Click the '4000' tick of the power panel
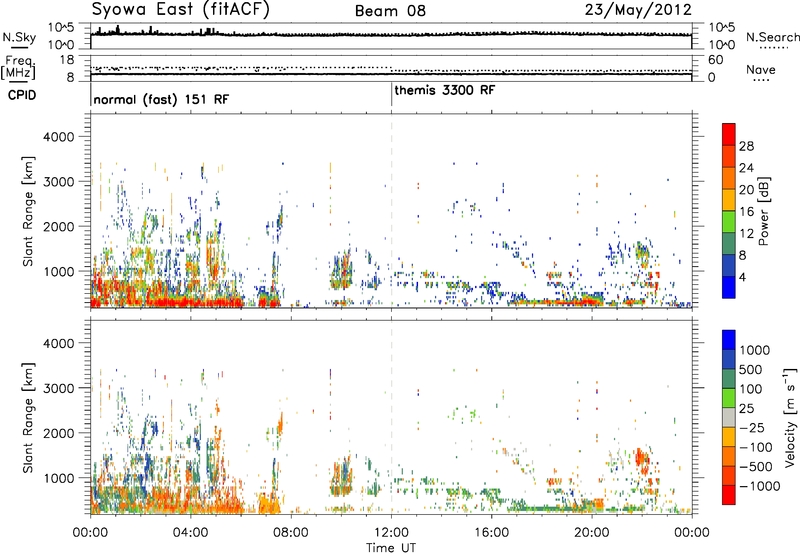Screen dimensions: 800x554 click(58, 137)
